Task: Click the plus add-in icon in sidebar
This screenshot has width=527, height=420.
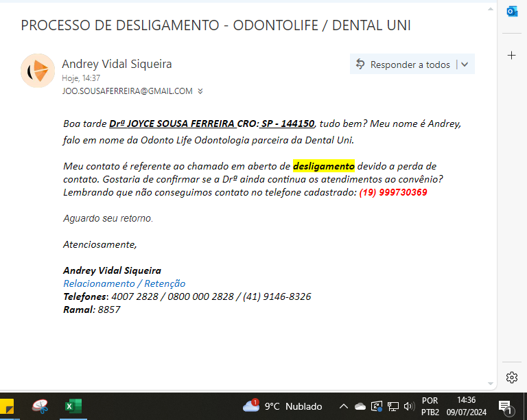Action: tap(511, 55)
